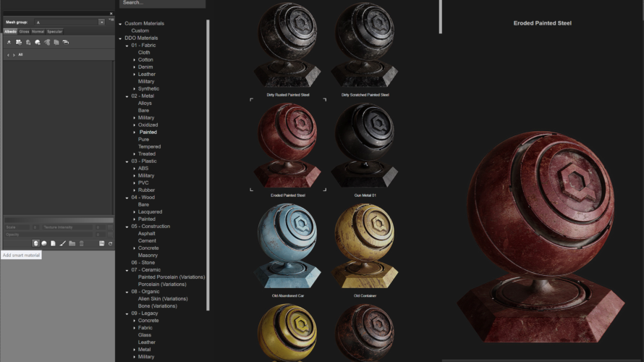Select Painted Porcelain (Variations)
This screenshot has width=644, height=362.
pyautogui.click(x=171, y=277)
